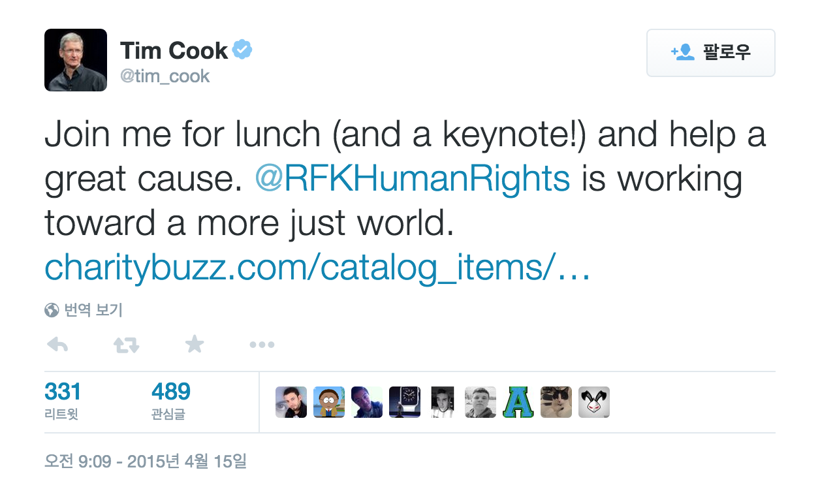Click the blue verified badge
This screenshot has width=820, height=504.
[243, 50]
